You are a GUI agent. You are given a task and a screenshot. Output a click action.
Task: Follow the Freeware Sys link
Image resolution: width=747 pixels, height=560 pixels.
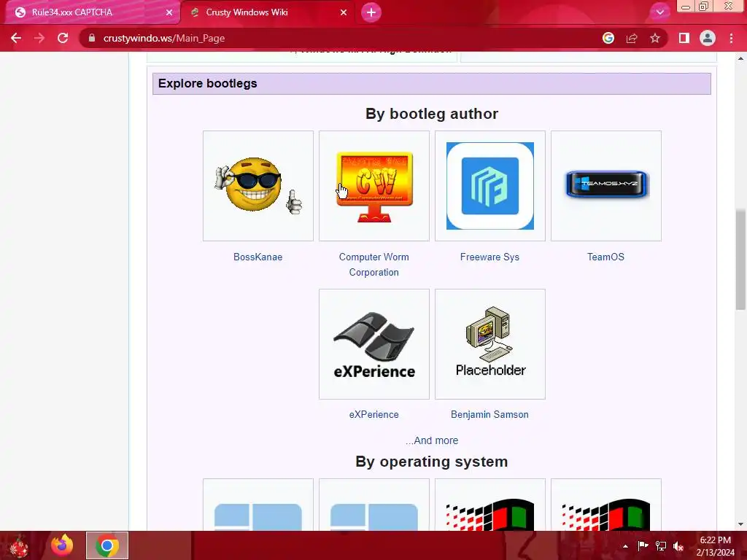click(x=489, y=257)
